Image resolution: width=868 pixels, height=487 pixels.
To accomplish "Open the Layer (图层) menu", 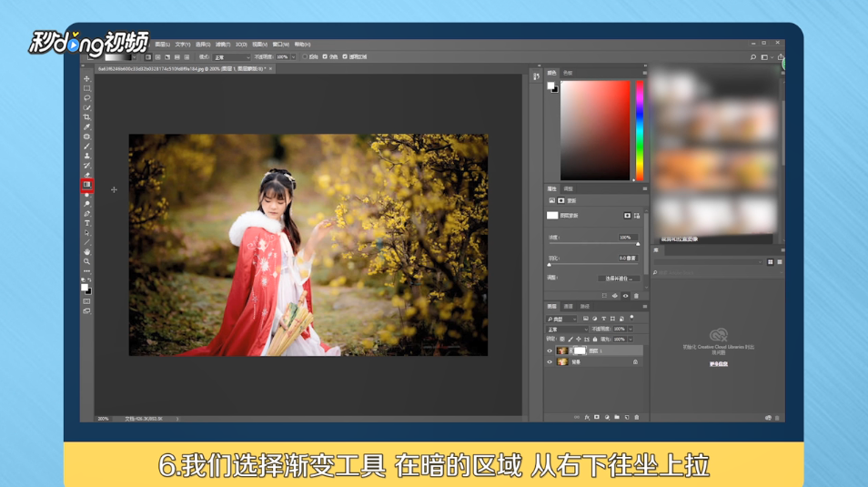I will (x=163, y=45).
